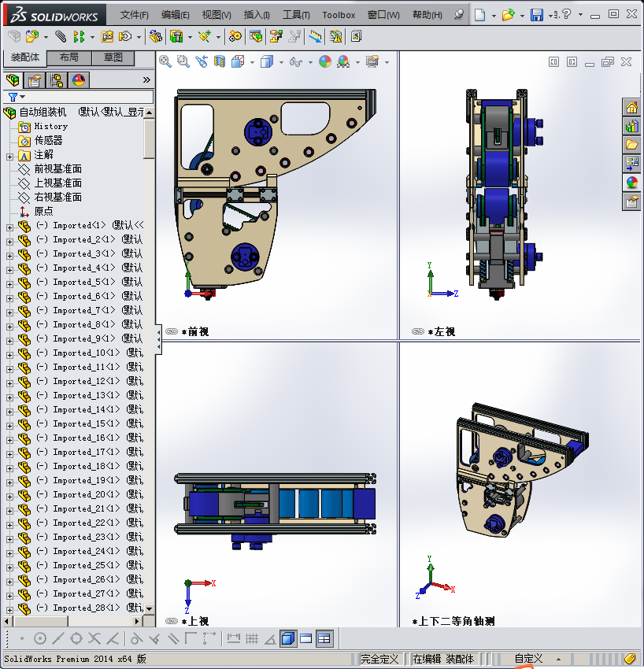
Task: Click the Edit Appearance color sphere icon
Action: click(325, 62)
